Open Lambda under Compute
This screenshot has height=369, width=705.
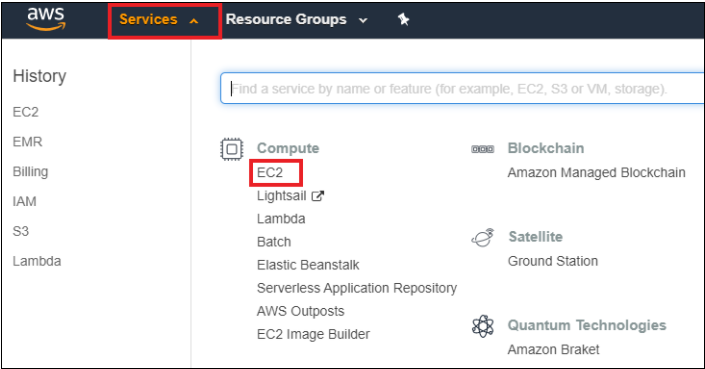click(281, 219)
